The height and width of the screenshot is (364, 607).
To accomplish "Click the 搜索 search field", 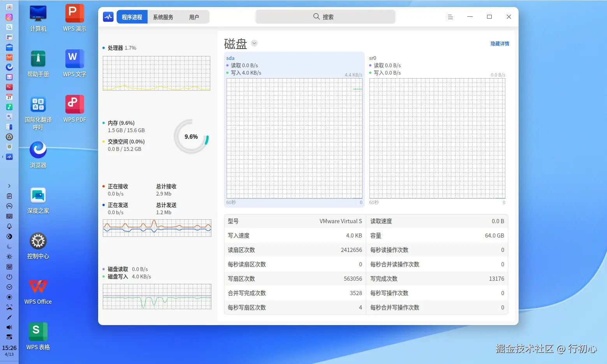I will 325,17.
